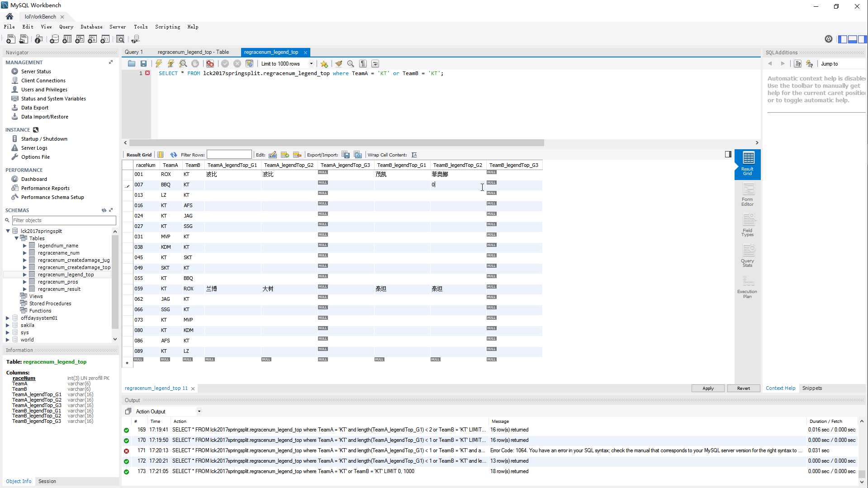Image resolution: width=868 pixels, height=488 pixels.
Task: Toggle the result side panel visibility icon
Action: (728, 154)
